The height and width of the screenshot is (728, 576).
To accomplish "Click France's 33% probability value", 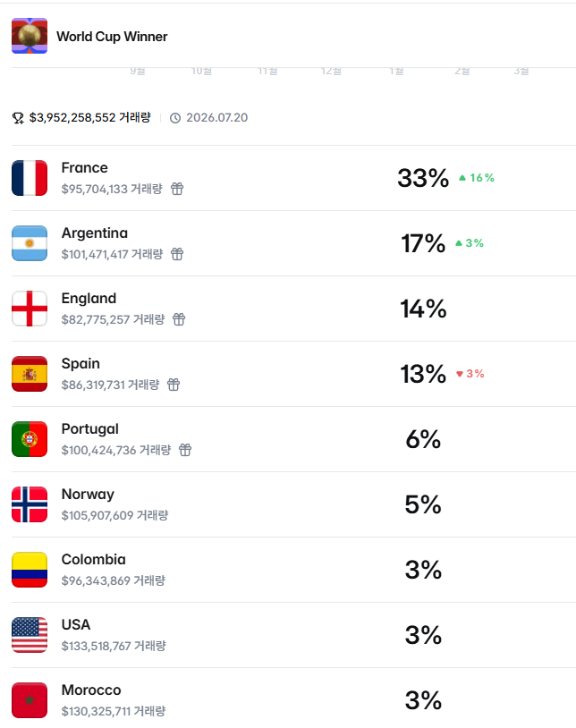I will coord(423,178).
